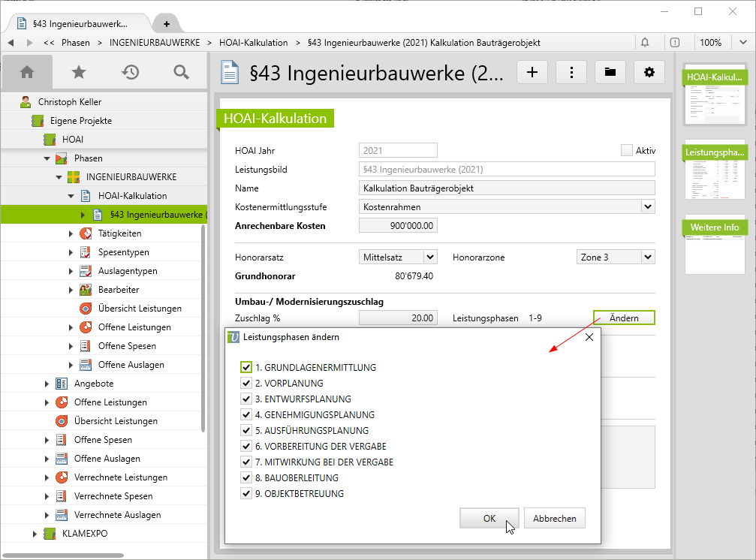756x560 pixels.
Task: Toggle 5. AUSFÜHRUNGSPLANUNG checkbox
Action: (246, 431)
